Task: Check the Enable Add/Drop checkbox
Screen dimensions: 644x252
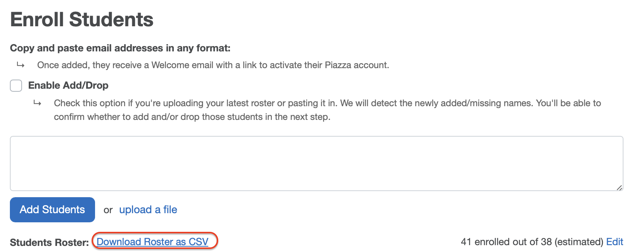Action: (x=16, y=86)
